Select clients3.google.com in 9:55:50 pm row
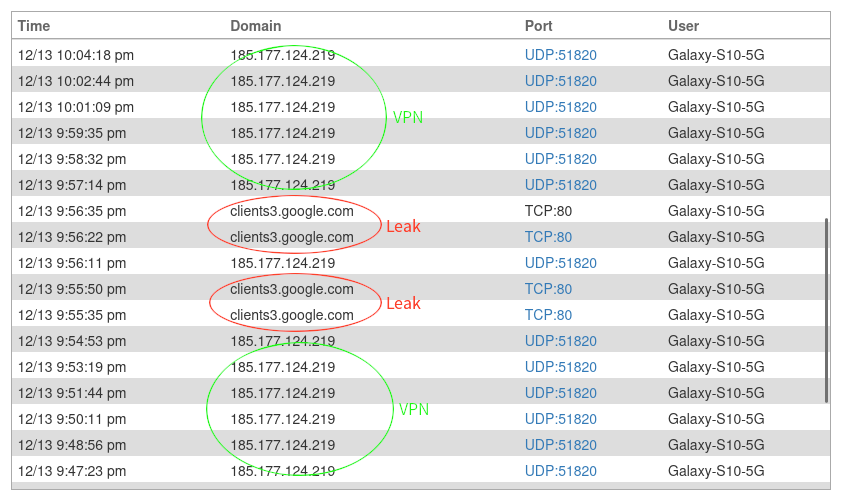The image size is (845, 501). pos(291,289)
